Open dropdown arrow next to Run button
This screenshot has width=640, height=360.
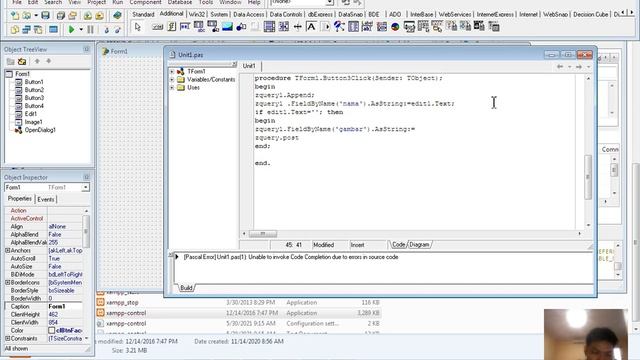(81, 29)
